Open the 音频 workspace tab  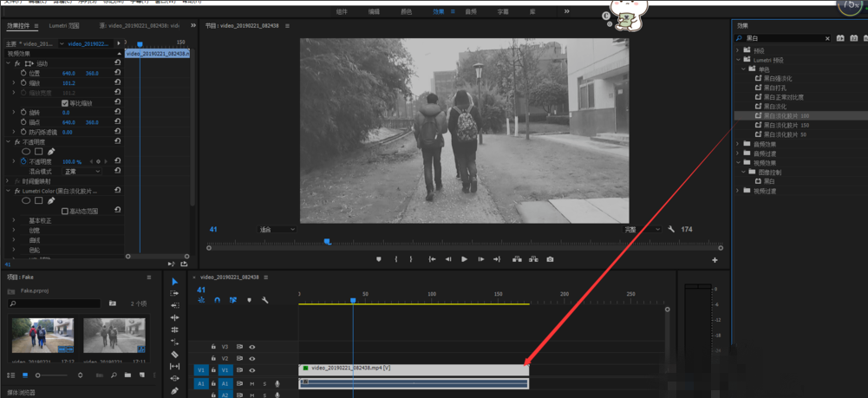pyautogui.click(x=470, y=12)
